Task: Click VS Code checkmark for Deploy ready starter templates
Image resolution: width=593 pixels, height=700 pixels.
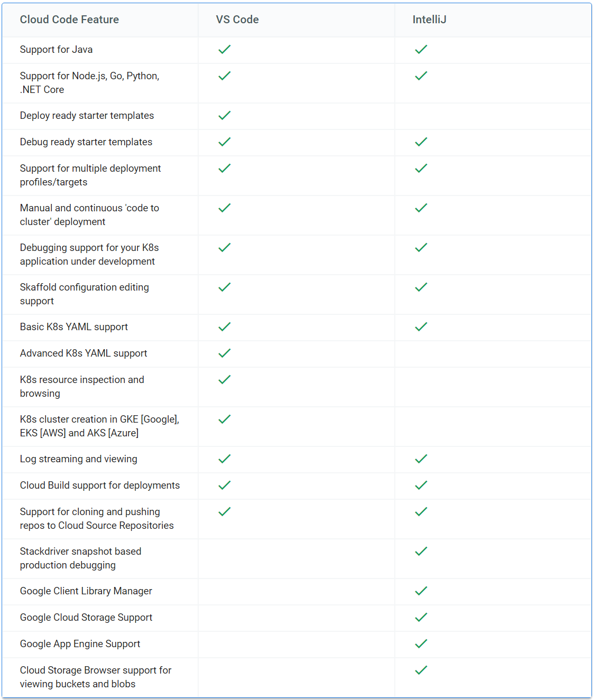Action: pyautogui.click(x=225, y=116)
